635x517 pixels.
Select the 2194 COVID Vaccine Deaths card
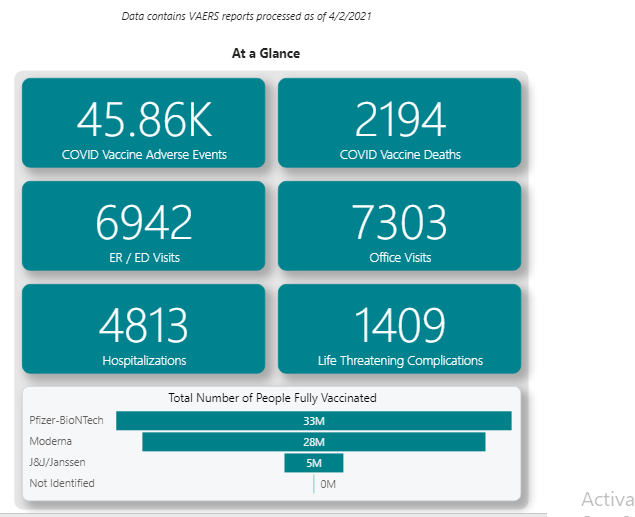399,123
